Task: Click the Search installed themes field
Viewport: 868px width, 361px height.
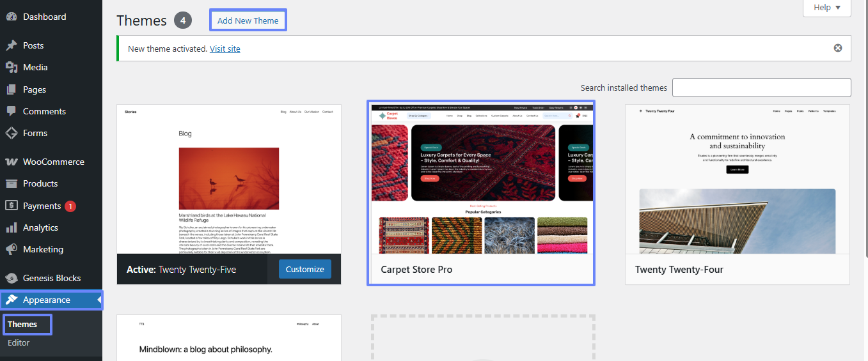Action: pyautogui.click(x=762, y=88)
